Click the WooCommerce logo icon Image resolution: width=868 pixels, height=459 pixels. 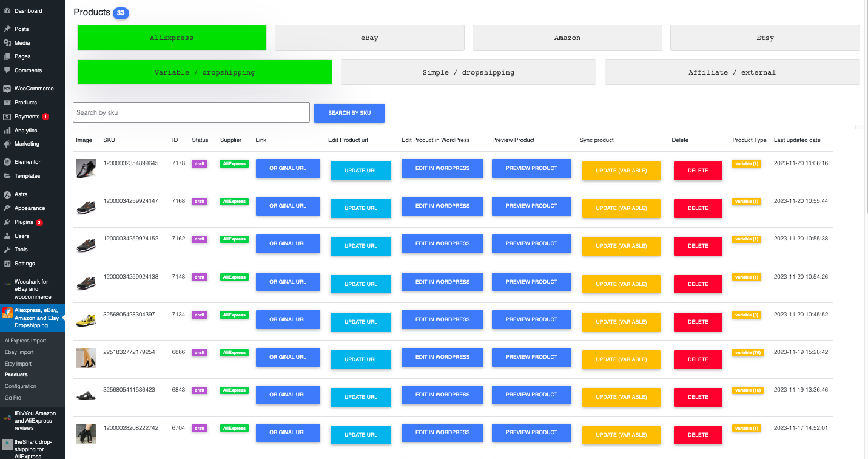7,89
